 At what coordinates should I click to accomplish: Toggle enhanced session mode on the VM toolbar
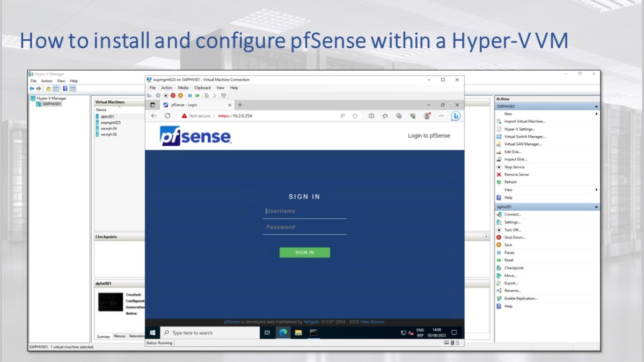(x=224, y=95)
